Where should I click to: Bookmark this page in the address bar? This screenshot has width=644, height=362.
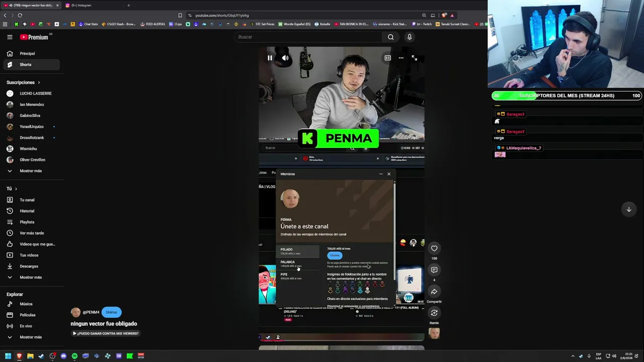pyautogui.click(x=180, y=16)
